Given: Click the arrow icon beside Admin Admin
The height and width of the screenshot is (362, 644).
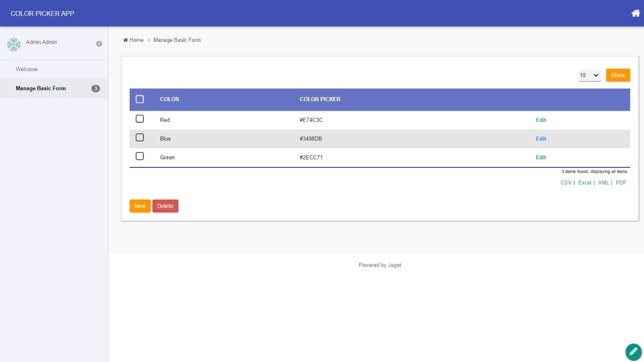Looking at the screenshot, I should click(x=99, y=44).
